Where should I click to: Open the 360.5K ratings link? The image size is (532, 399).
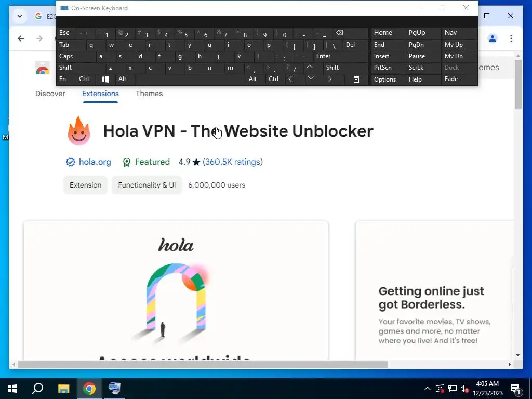(233, 162)
